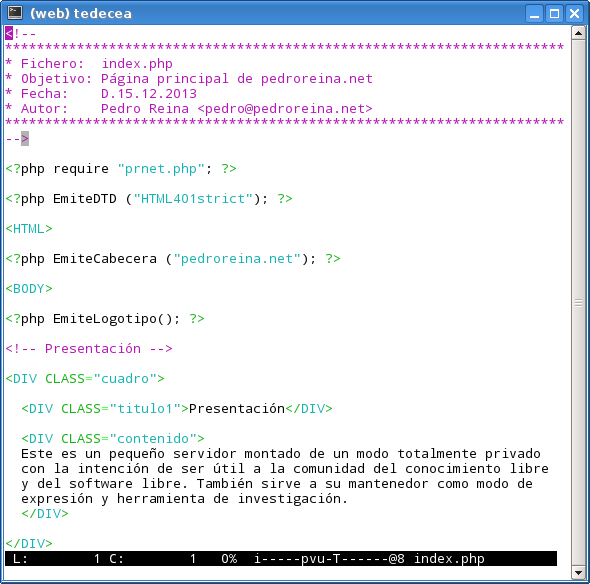Click the "cuadro" class value
This screenshot has width=590, height=584.
coord(125,379)
